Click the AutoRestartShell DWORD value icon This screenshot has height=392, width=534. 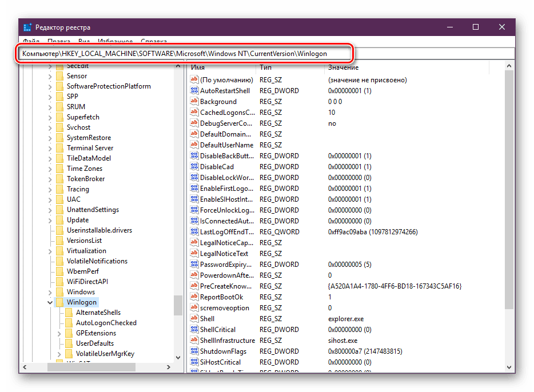click(194, 90)
